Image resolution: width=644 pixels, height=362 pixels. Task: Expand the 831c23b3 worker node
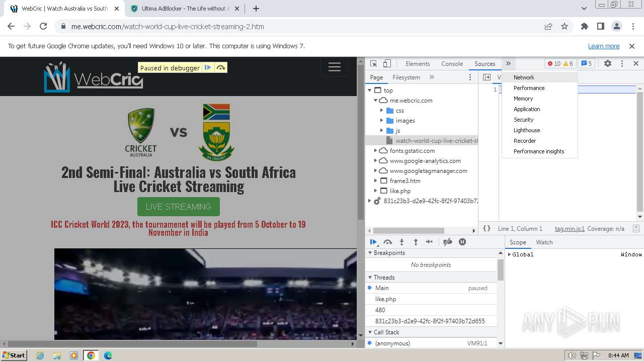pos(370,201)
